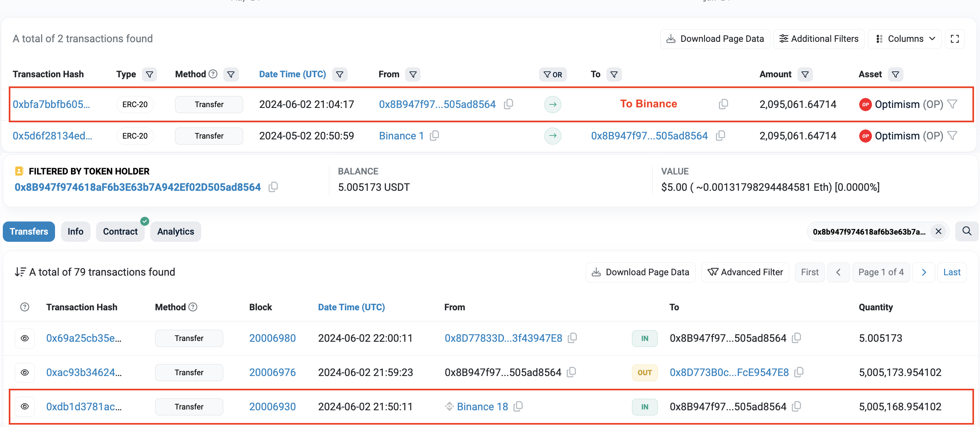Image resolution: width=980 pixels, height=427 pixels.
Task: Open block 20006930
Action: (273, 407)
